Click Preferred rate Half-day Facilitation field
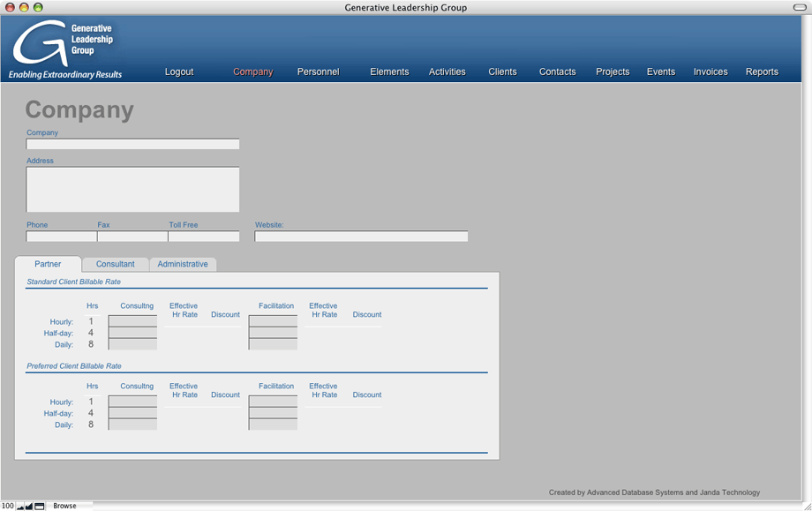This screenshot has height=511, width=812. click(x=273, y=413)
